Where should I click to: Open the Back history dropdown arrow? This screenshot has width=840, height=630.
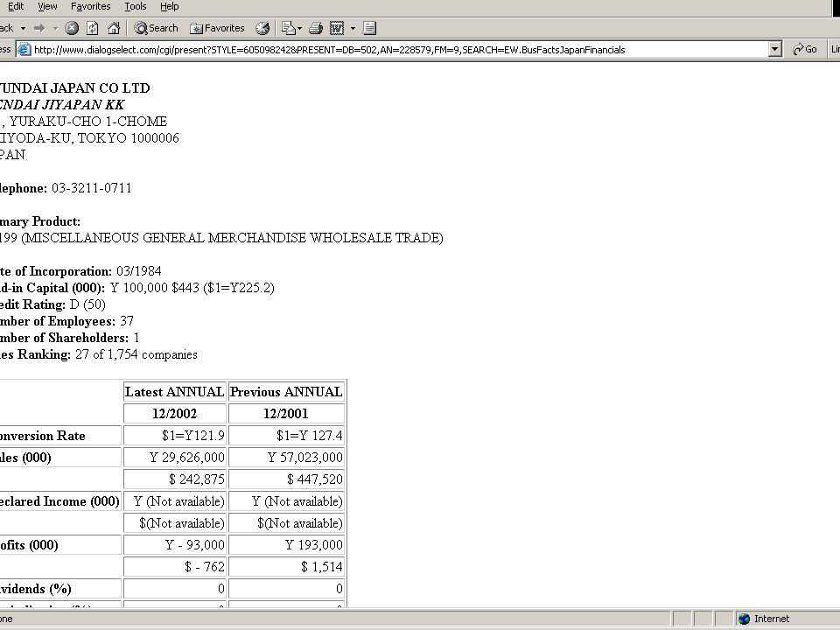point(23,28)
